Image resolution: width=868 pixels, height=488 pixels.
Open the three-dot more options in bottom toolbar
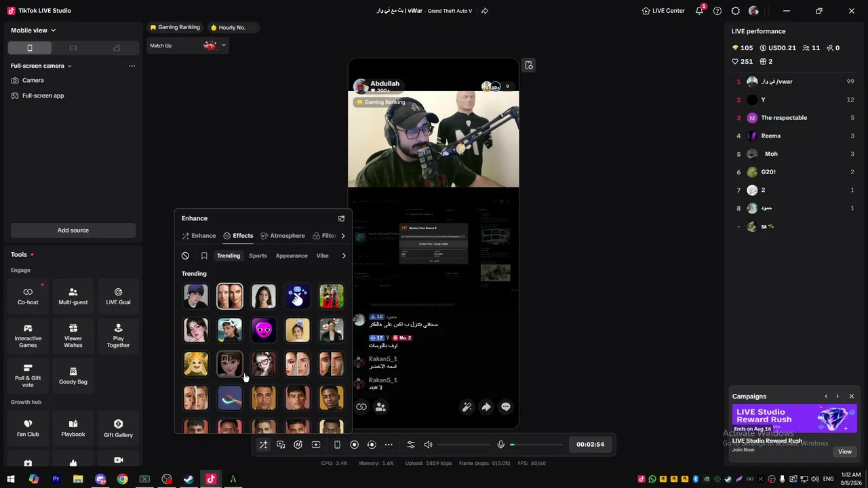389,445
